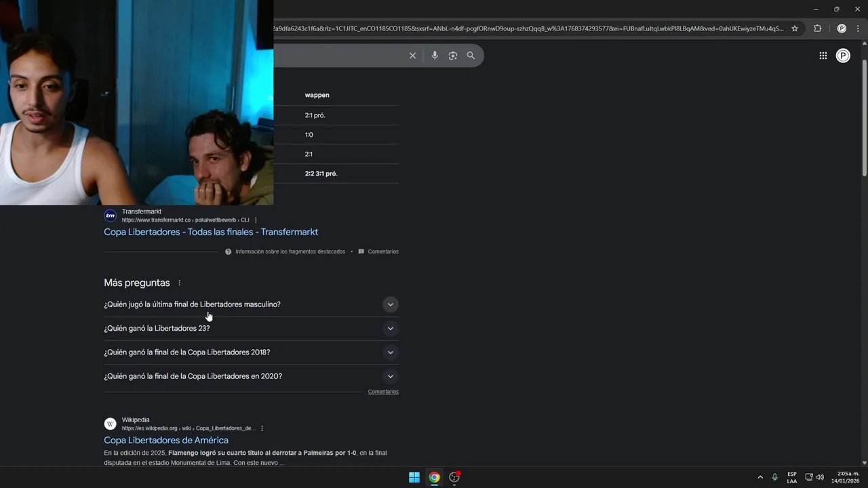Open 'Copa Libertadores de América' Wikipedia link
Image resolution: width=868 pixels, height=488 pixels.
[166, 441]
